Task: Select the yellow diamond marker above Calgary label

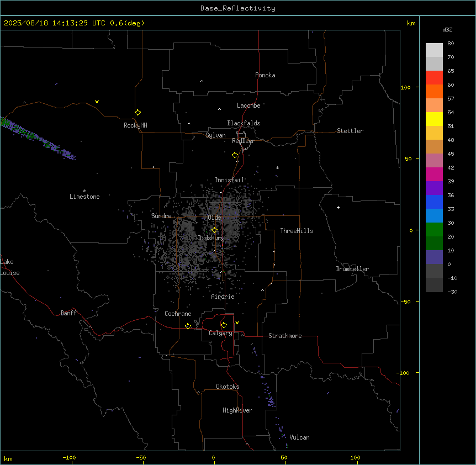Action: (224, 325)
